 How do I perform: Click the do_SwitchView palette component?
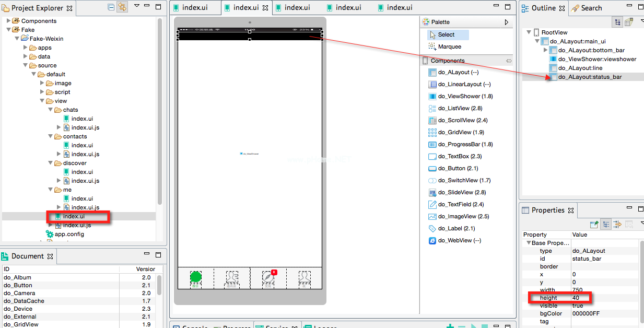click(459, 180)
